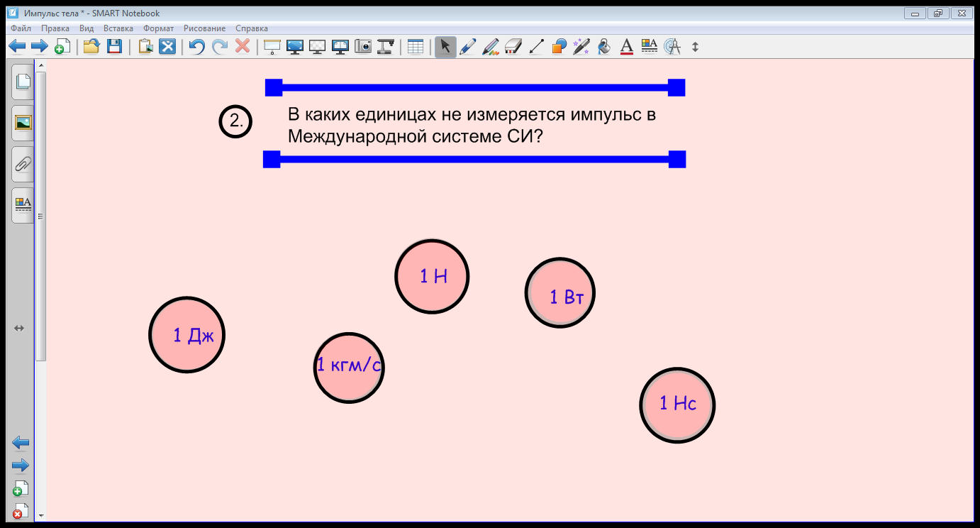This screenshot has height=528, width=980.
Task: Select the answer circle 1 кгм/с
Action: click(349, 368)
